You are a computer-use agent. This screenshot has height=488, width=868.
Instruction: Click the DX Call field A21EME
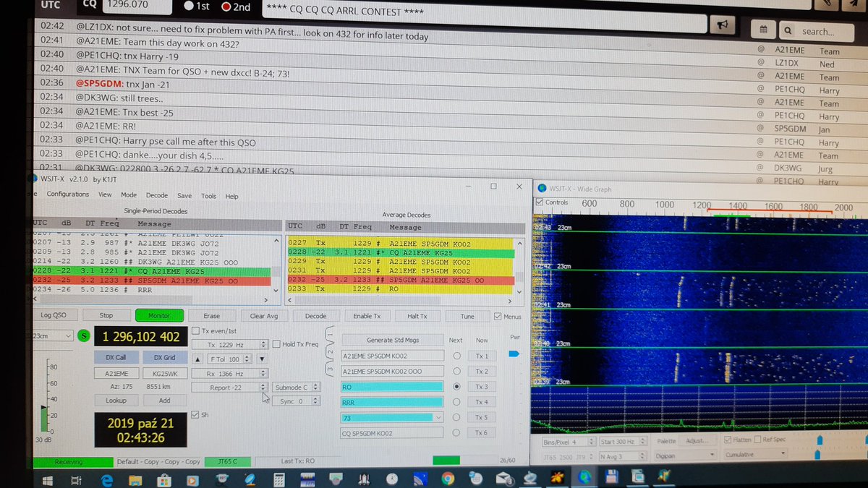(x=116, y=373)
